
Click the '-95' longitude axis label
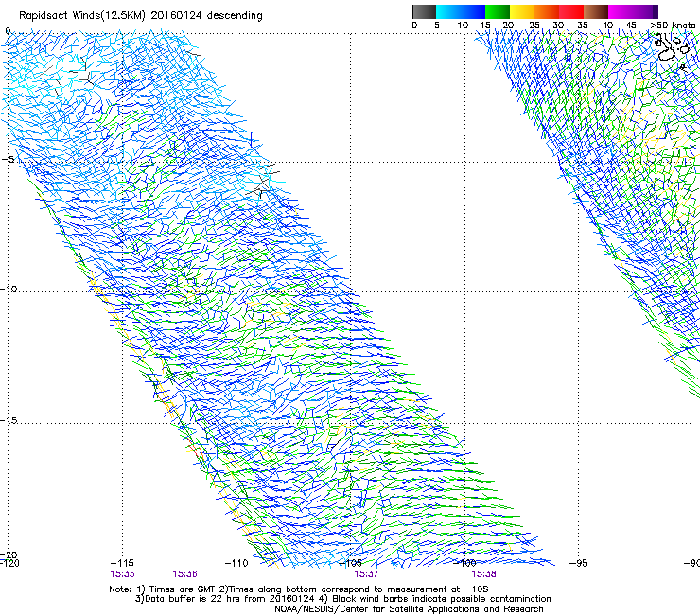(579, 563)
